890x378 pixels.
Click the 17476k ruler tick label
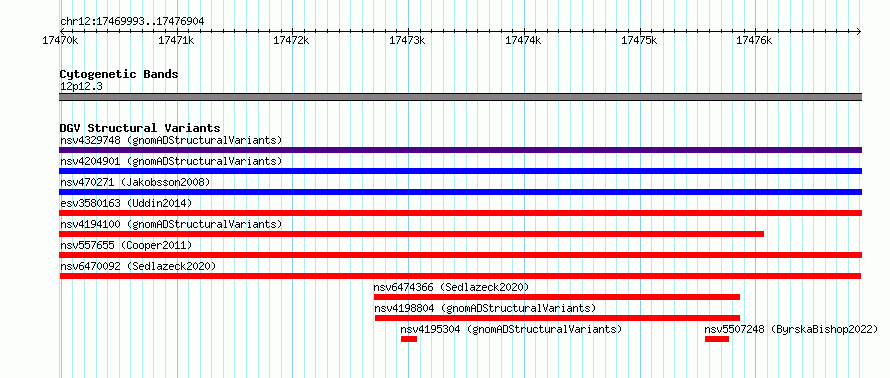754,41
